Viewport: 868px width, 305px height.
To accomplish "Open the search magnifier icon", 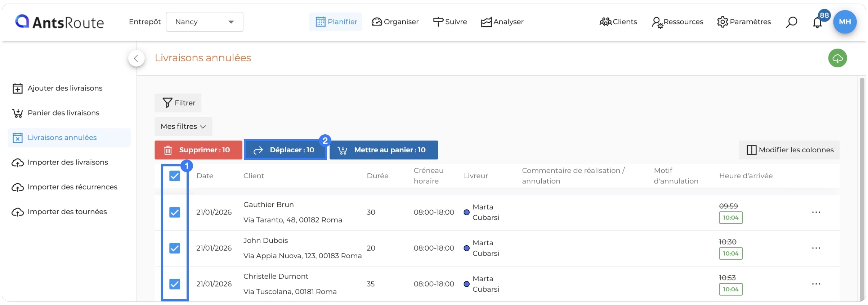I will coord(791,22).
